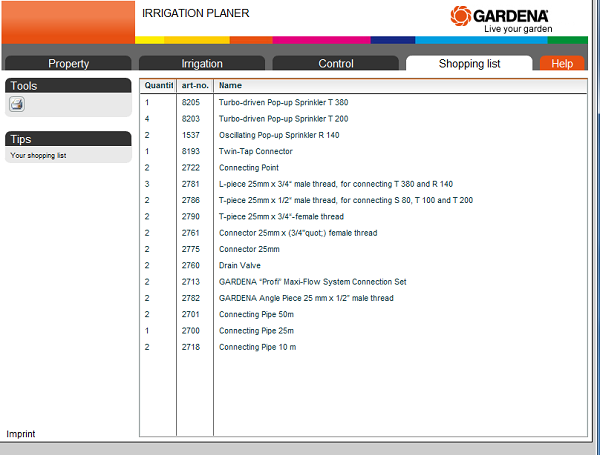
Task: Open the Property tab
Action: pyautogui.click(x=68, y=63)
